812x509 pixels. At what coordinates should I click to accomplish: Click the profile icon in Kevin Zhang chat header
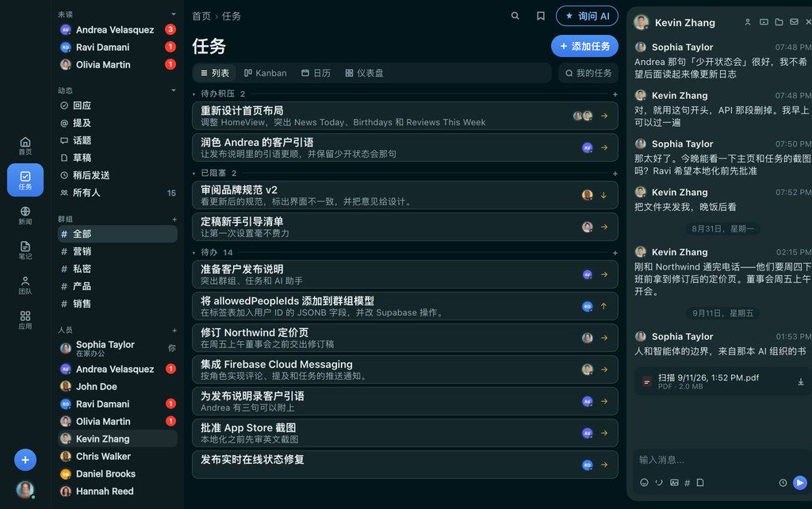pos(747,22)
